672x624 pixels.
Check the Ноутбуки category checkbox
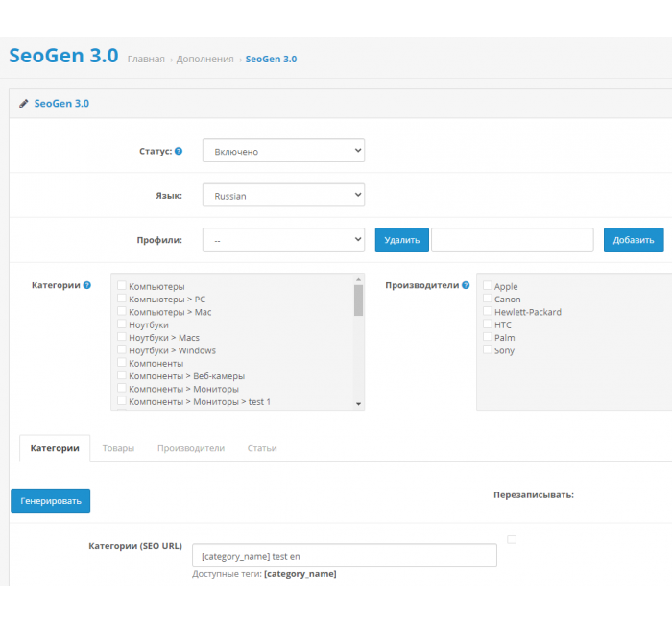pos(122,324)
